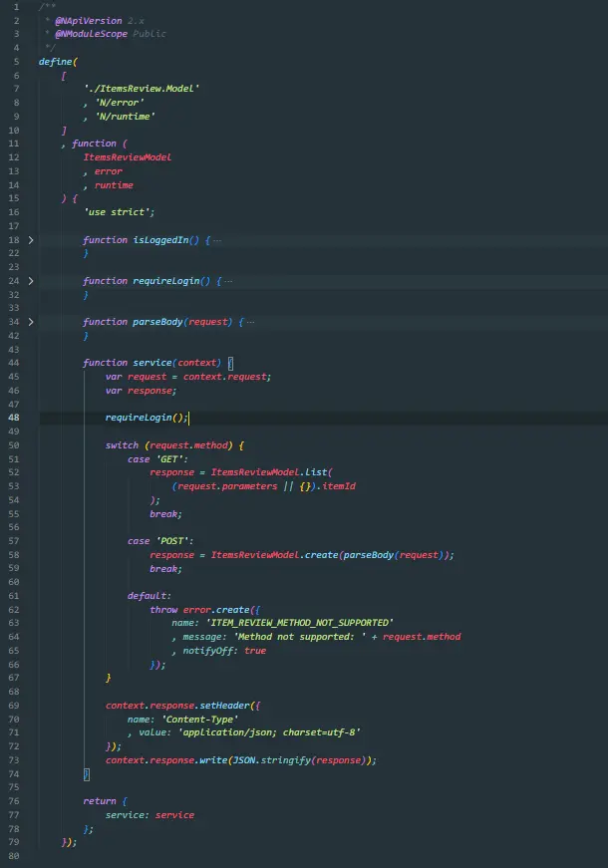Click 'context.response.setHeader' call
Screen dimensions: 608x868
click(177, 706)
